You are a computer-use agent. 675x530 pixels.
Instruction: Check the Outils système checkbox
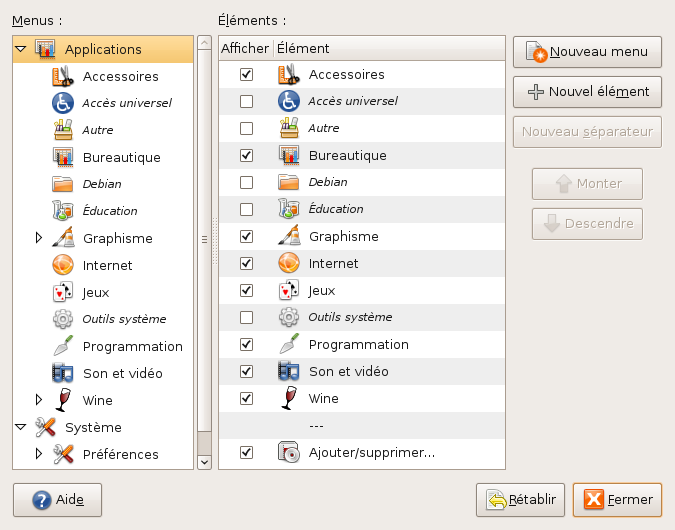247,318
